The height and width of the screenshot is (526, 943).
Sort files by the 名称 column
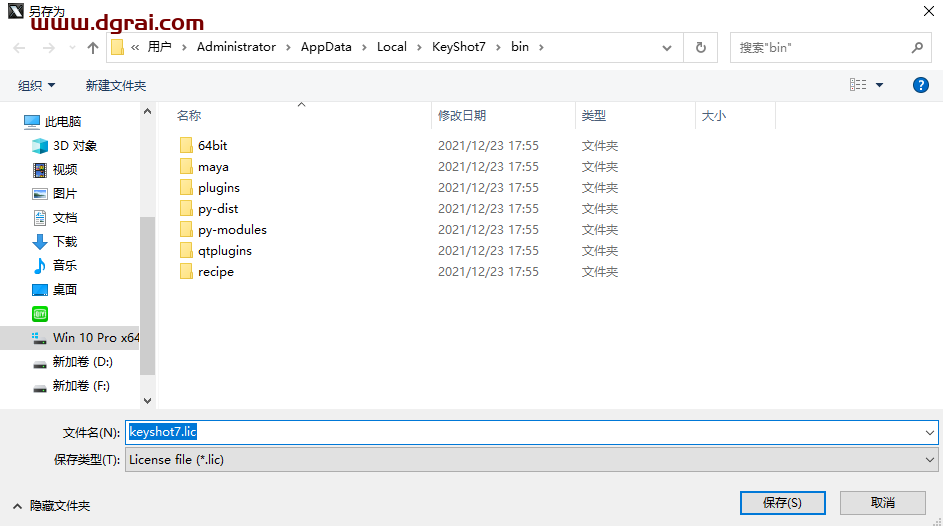point(189,115)
